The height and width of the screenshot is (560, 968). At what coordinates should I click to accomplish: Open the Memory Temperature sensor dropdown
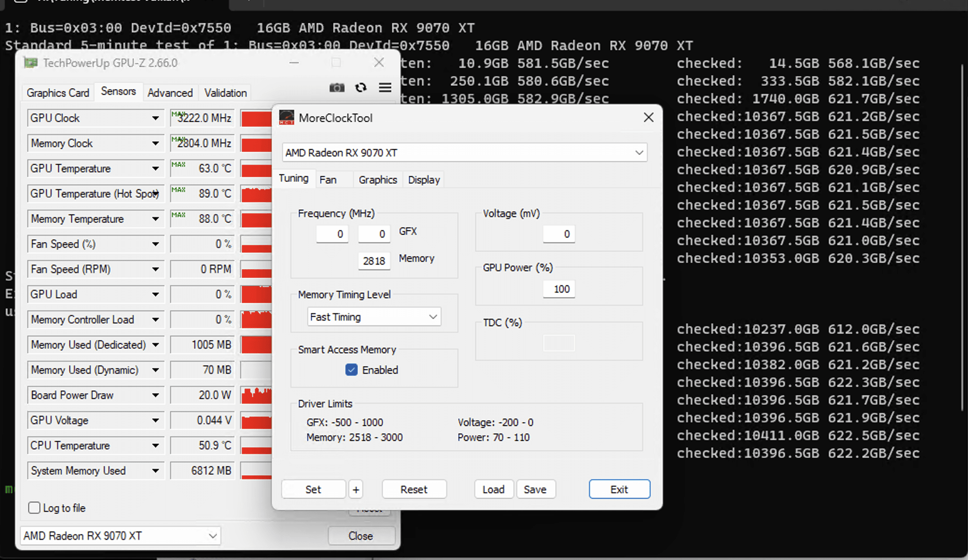pyautogui.click(x=155, y=219)
